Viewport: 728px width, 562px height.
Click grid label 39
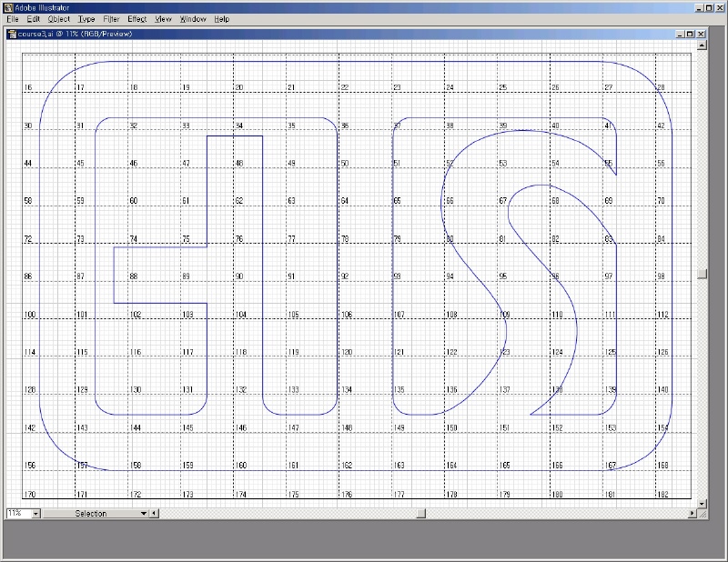point(503,125)
